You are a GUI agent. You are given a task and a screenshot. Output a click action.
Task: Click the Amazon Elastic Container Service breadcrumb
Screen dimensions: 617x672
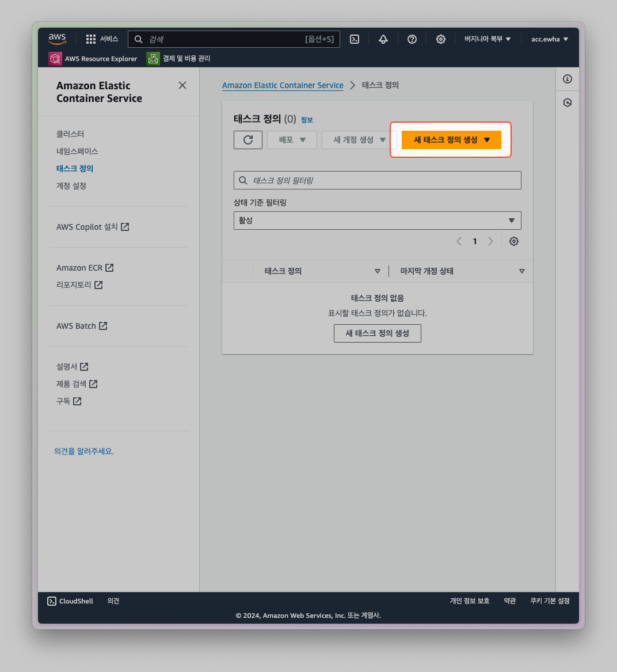tap(283, 85)
